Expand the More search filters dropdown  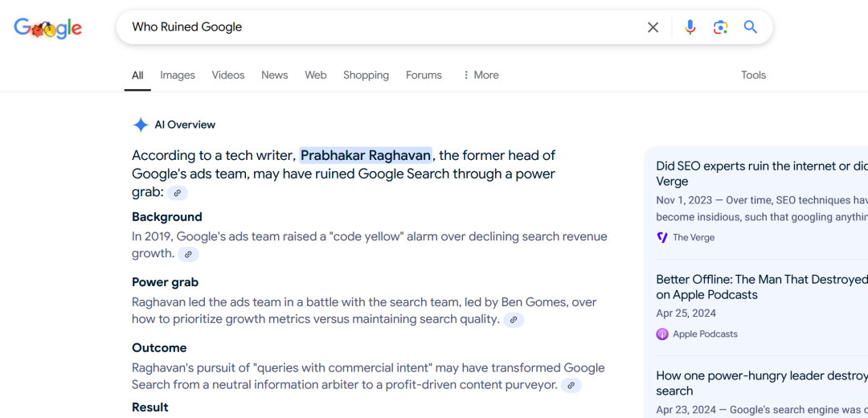click(480, 75)
